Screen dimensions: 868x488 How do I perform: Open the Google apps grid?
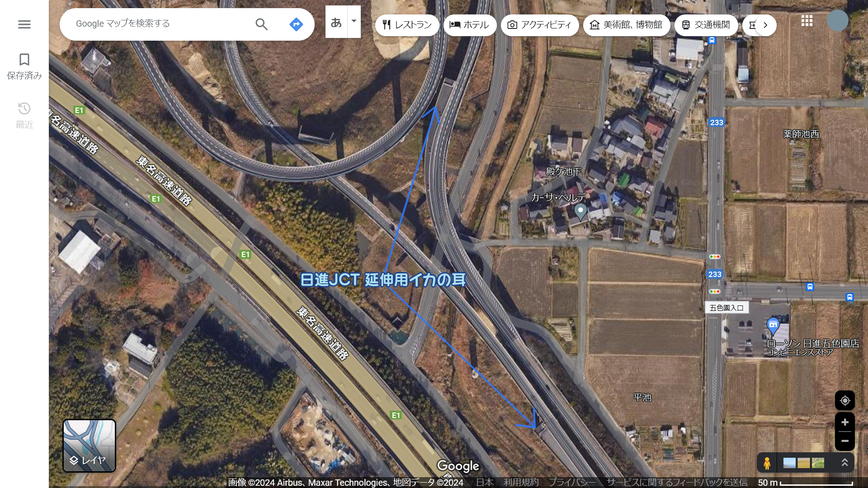pyautogui.click(x=807, y=21)
